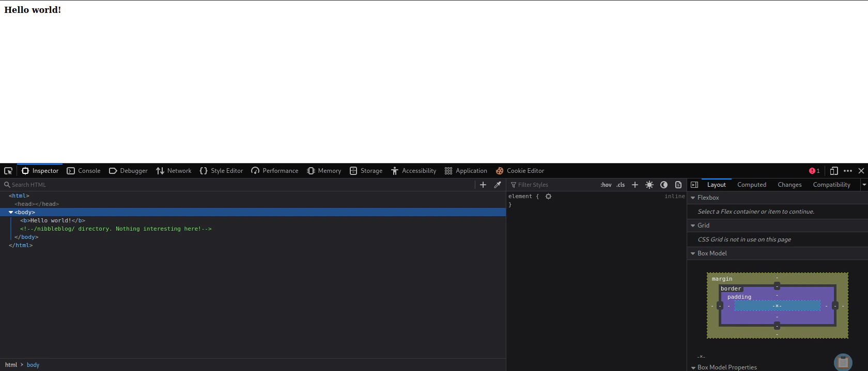Switch to the Storage tab
The image size is (868, 371).
[366, 171]
